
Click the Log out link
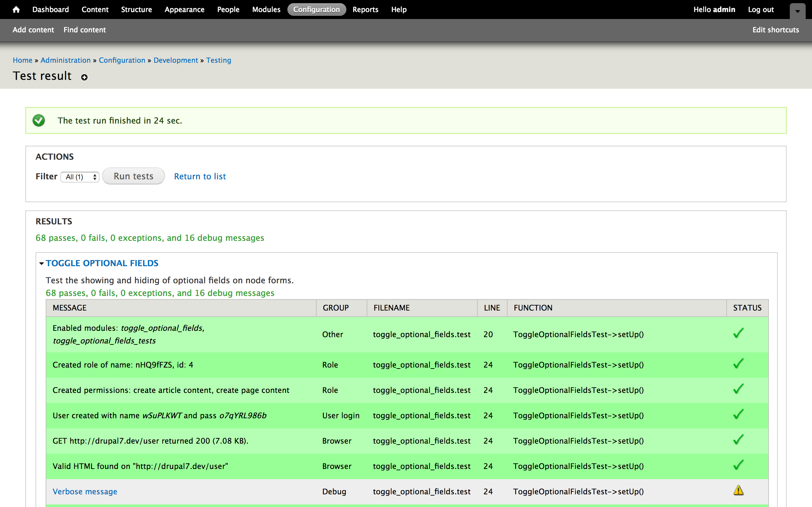click(761, 10)
